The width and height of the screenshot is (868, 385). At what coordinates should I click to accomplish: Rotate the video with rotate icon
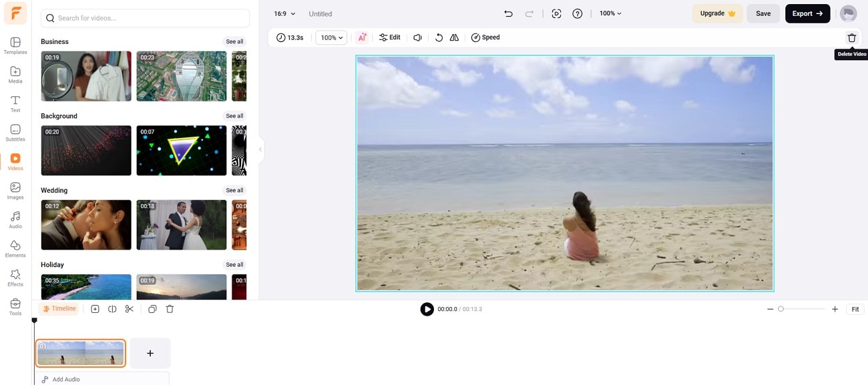point(439,37)
